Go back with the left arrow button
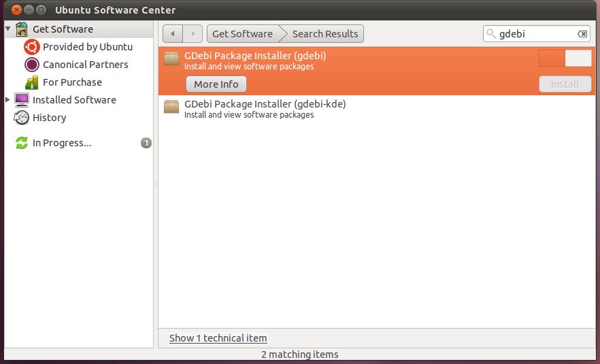600x364 pixels. [173, 34]
